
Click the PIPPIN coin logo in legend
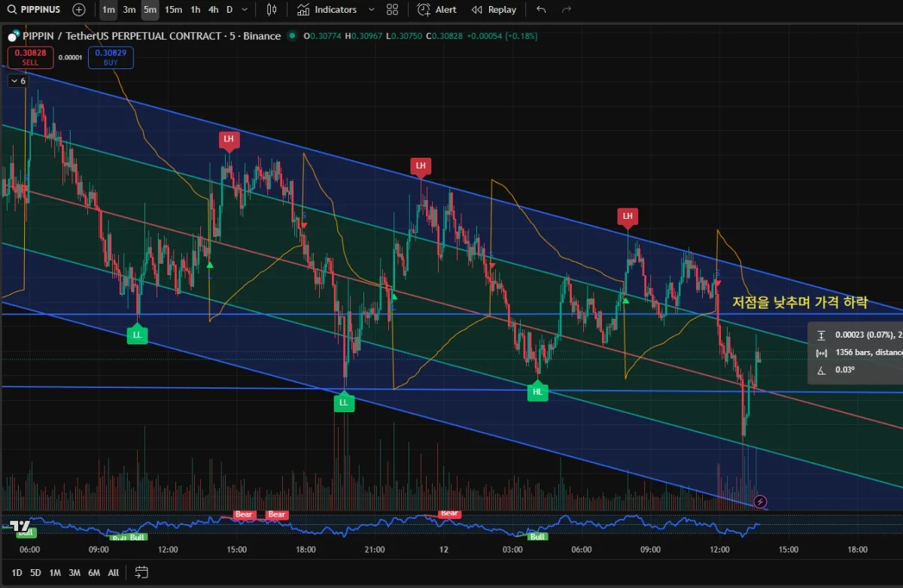coord(13,36)
